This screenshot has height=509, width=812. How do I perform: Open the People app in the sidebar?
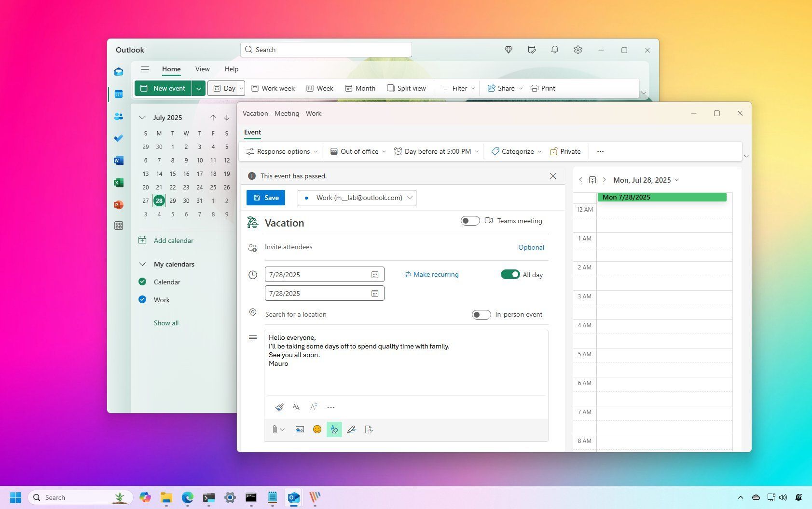coord(119,116)
